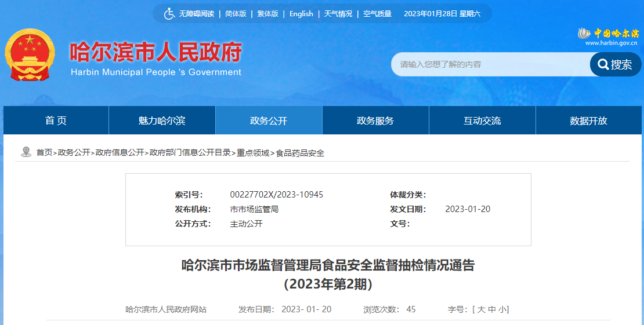Set font size to 大
The image size is (644, 325).
click(481, 309)
